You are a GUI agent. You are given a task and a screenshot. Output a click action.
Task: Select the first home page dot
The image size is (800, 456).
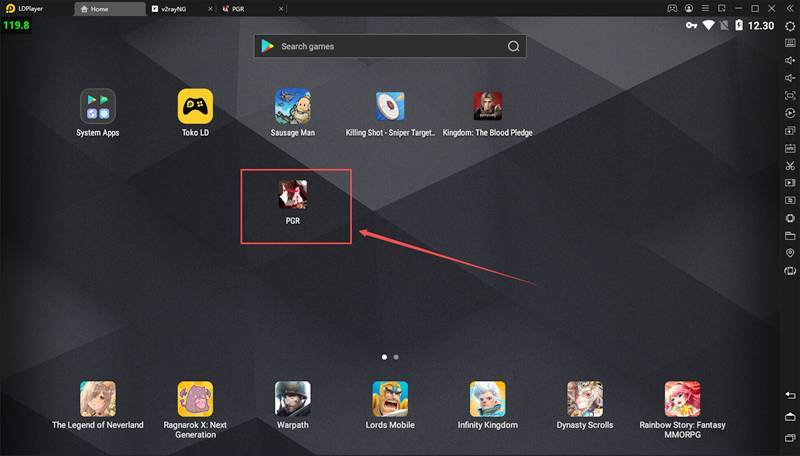pos(384,357)
